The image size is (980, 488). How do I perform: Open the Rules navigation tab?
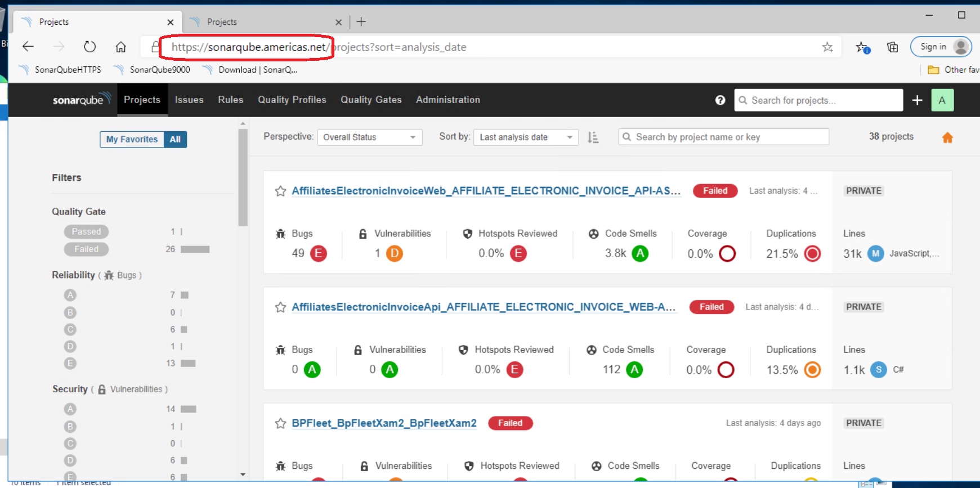pyautogui.click(x=231, y=100)
